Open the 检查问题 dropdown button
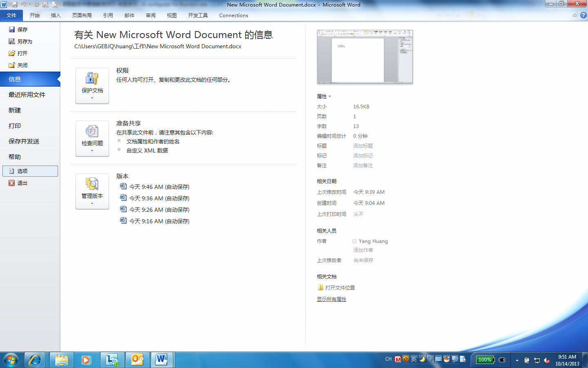Viewport: 588px width, 368px height. coord(92,139)
